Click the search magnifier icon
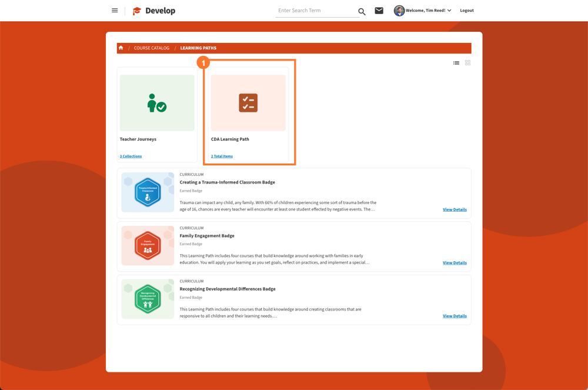588x390 pixels. coord(362,11)
